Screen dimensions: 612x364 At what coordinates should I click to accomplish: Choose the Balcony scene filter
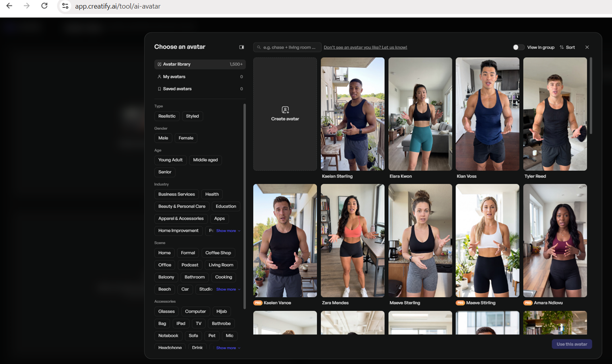pos(166,278)
